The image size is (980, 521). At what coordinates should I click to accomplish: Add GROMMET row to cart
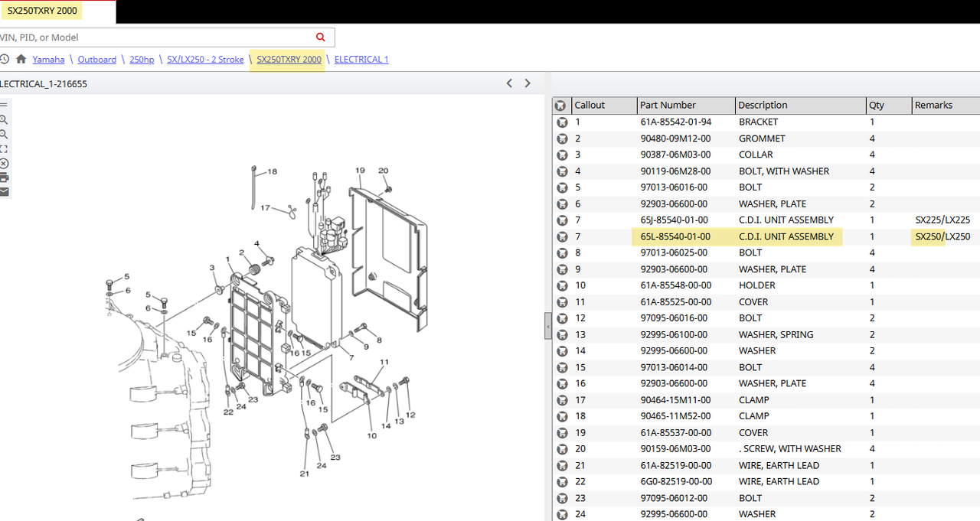click(561, 138)
